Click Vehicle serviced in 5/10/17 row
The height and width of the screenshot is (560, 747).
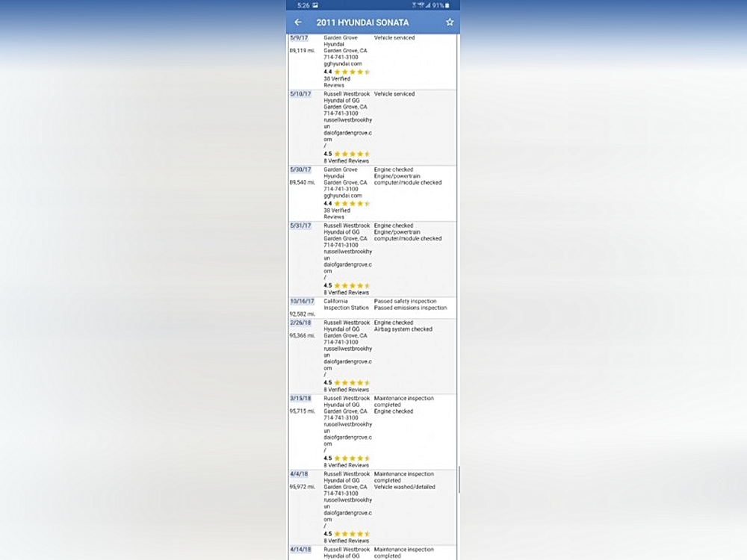click(394, 94)
